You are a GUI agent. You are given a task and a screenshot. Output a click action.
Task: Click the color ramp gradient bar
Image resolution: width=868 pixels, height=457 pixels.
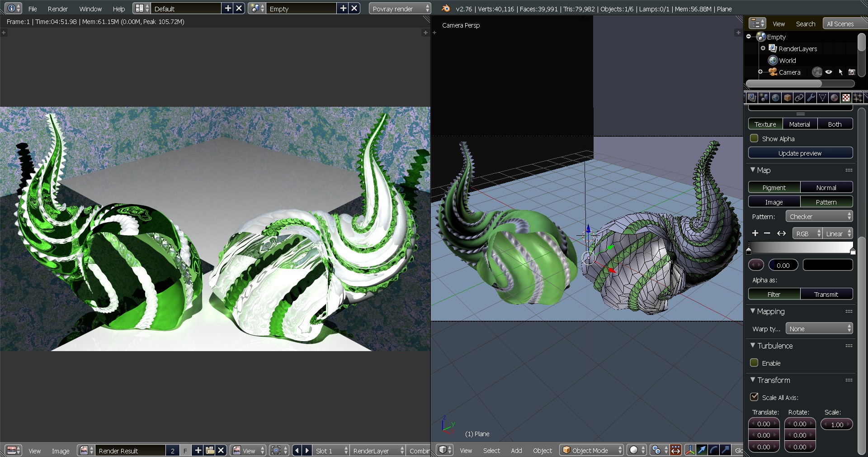[x=800, y=247]
